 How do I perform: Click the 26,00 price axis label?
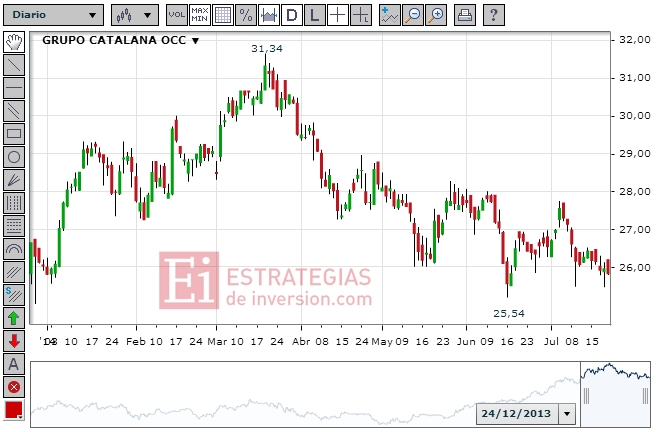635,267
